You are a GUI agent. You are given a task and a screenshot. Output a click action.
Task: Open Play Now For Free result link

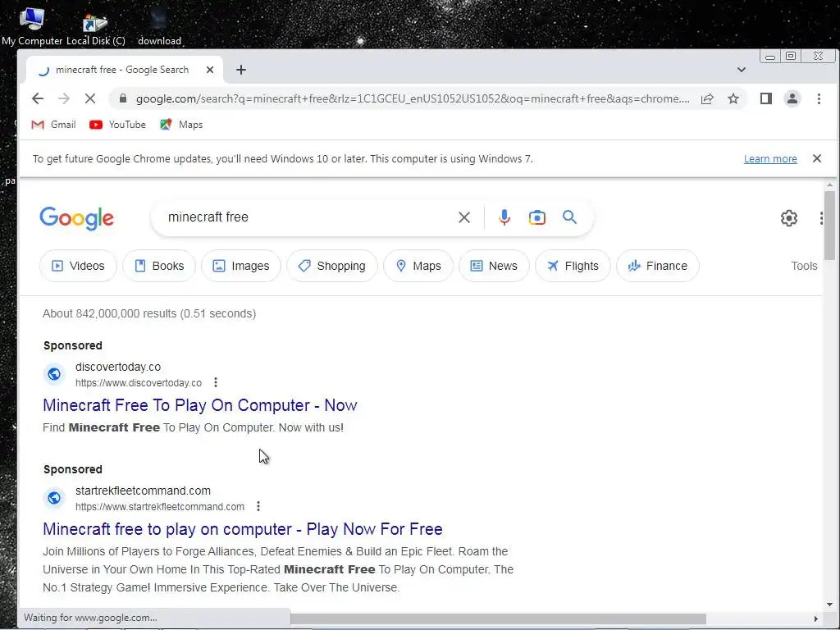(x=243, y=529)
